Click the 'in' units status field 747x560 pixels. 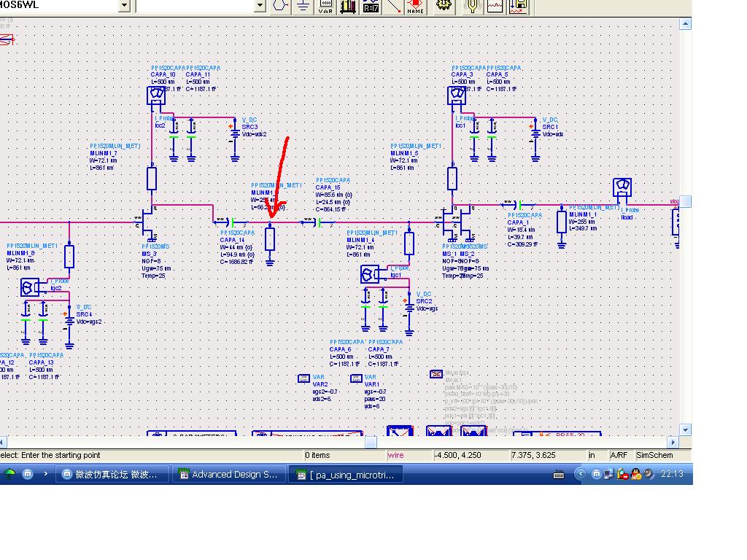pos(598,455)
